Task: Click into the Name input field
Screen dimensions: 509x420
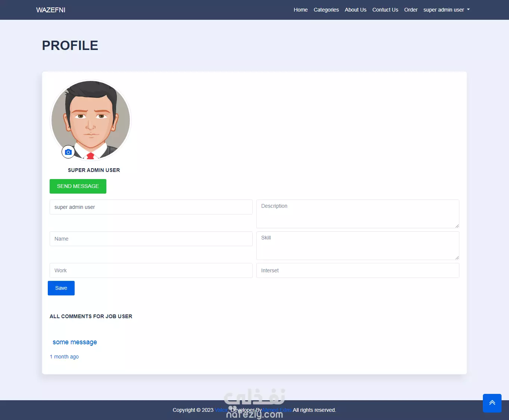Action: click(x=151, y=239)
